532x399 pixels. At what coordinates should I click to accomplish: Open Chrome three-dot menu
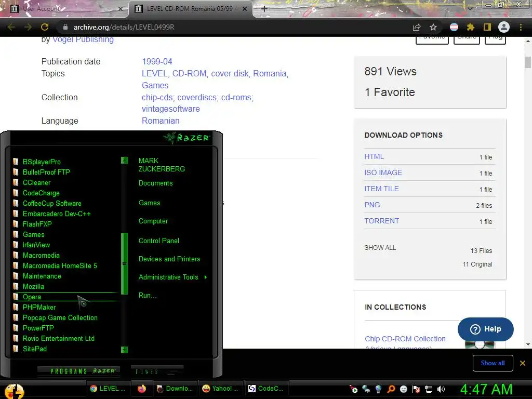point(521,27)
